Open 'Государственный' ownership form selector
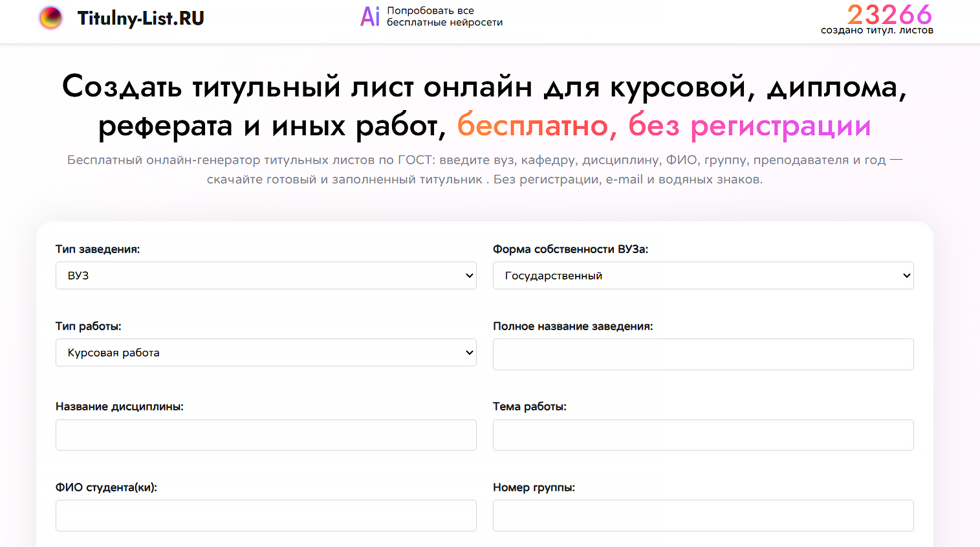Screen dimensions: 980x547 [x=702, y=275]
